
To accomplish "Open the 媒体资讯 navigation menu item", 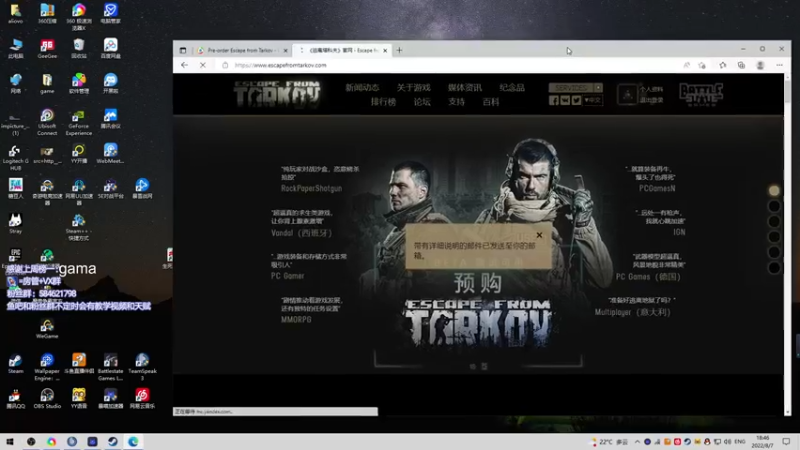I will [465, 88].
